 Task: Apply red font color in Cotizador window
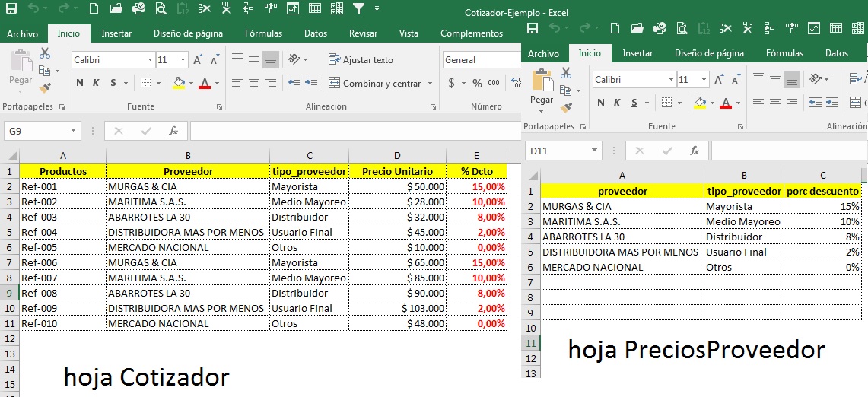205,83
